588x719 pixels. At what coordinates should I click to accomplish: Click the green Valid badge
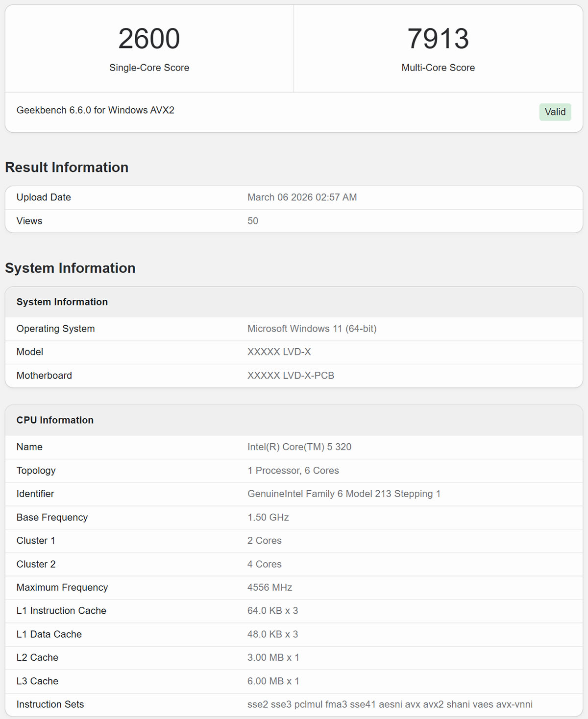(x=555, y=112)
